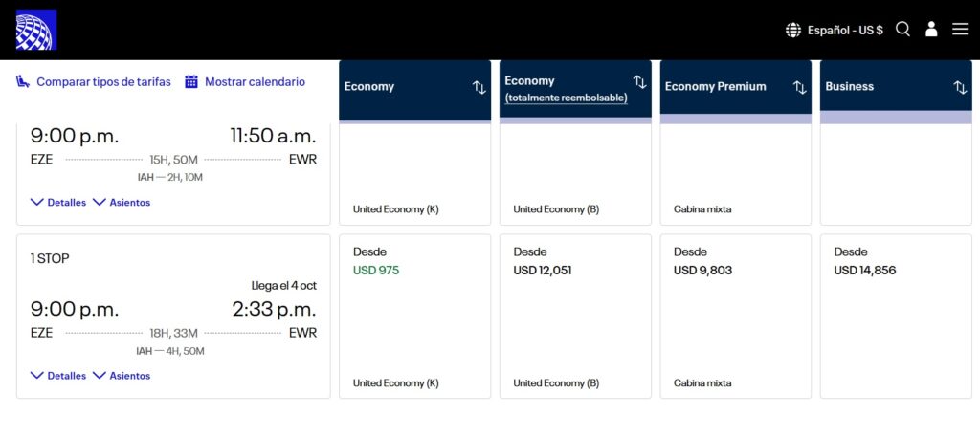Sort by Economy Premium column arrows
The image size is (980, 437).
pyautogui.click(x=800, y=87)
